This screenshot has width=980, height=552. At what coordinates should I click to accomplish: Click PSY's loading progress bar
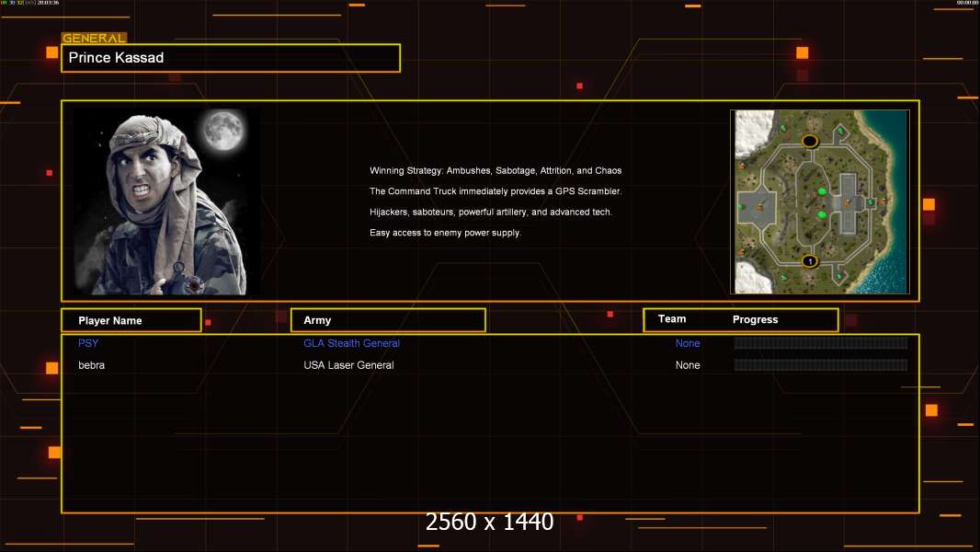[x=820, y=343]
